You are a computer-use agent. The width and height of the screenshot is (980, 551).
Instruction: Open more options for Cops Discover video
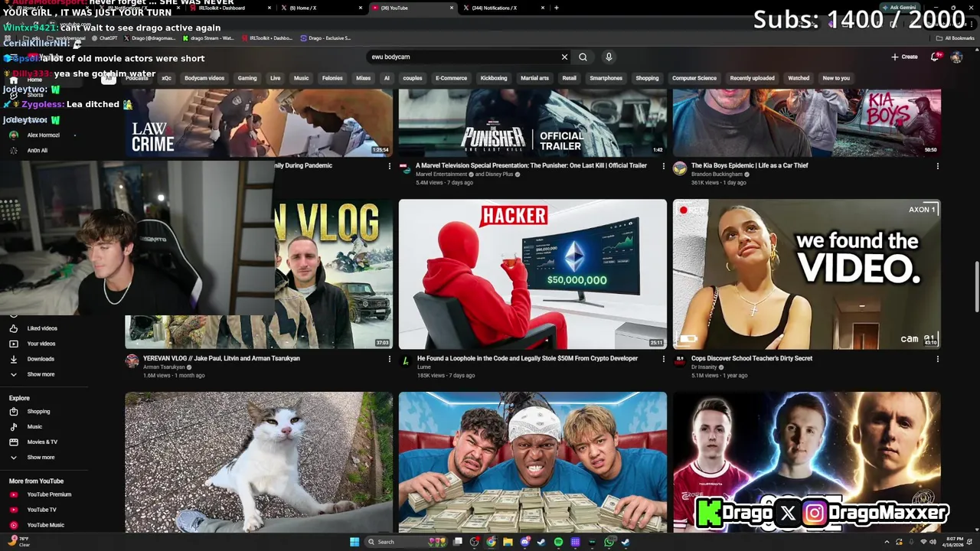pyautogui.click(x=937, y=359)
